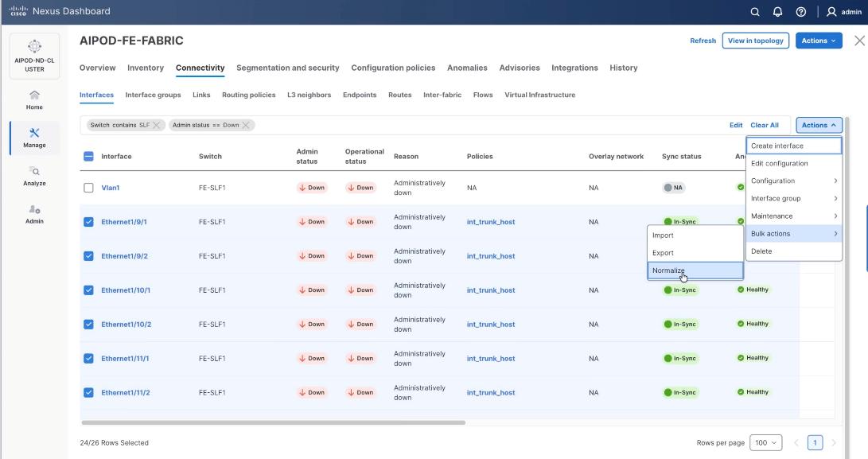Select the Vlan1 row checkbox
This screenshot has width=868, height=459.
(x=90, y=187)
